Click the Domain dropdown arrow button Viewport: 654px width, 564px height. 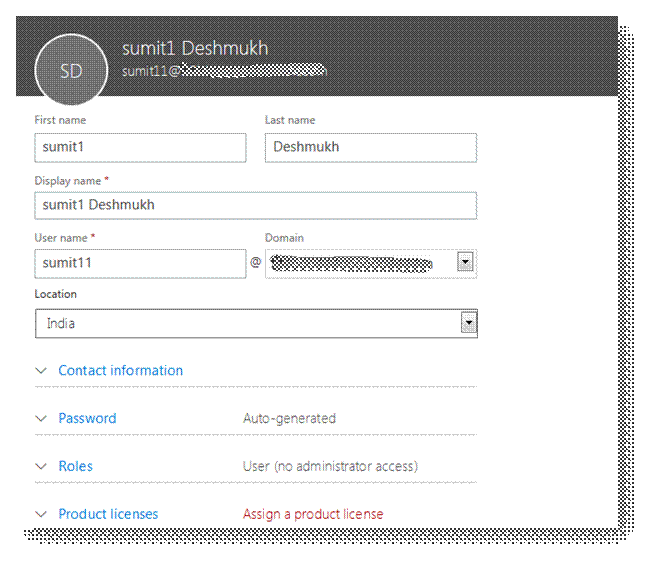pos(465,263)
